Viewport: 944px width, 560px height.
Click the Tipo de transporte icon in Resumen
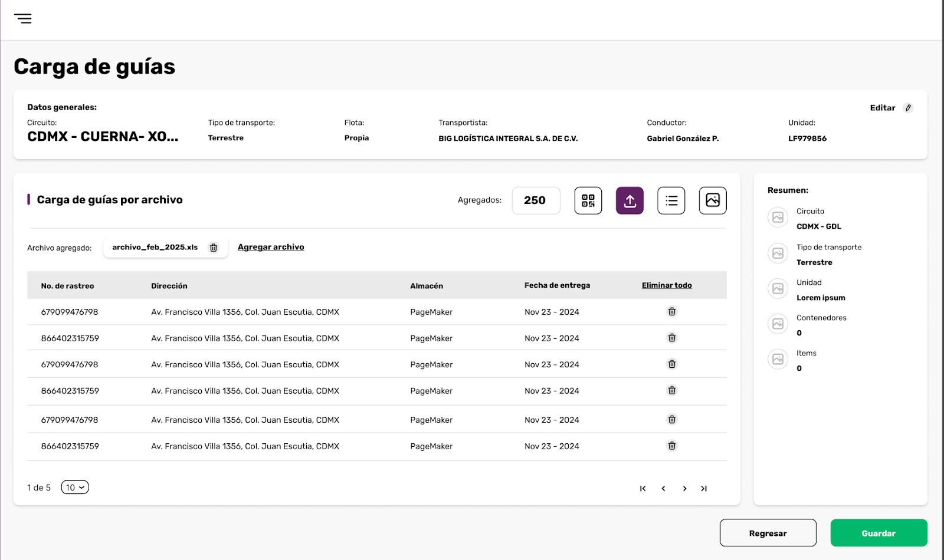click(778, 253)
